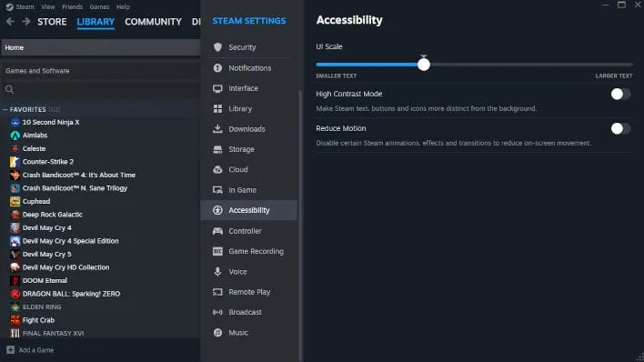Open Notifications settings category
Image resolution: width=644 pixels, height=362 pixels.
click(249, 68)
